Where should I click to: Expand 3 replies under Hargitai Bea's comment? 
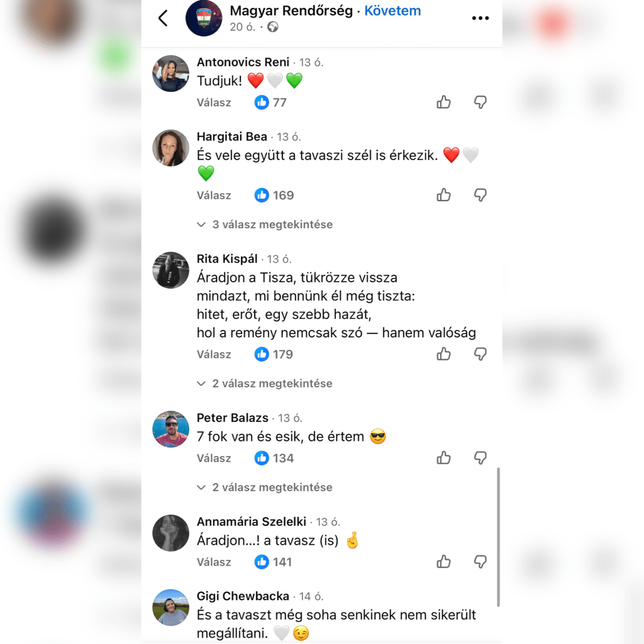click(265, 225)
